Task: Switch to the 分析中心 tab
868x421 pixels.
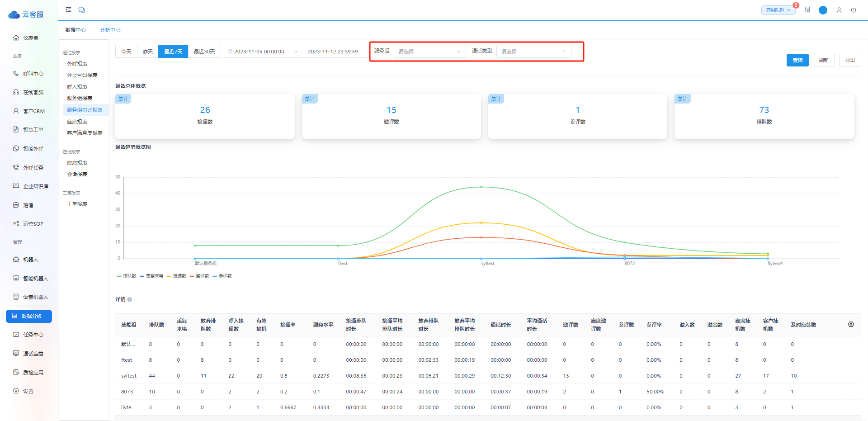Action: tap(110, 30)
